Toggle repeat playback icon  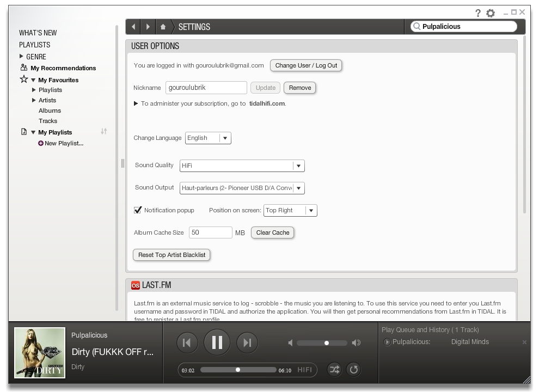(354, 370)
